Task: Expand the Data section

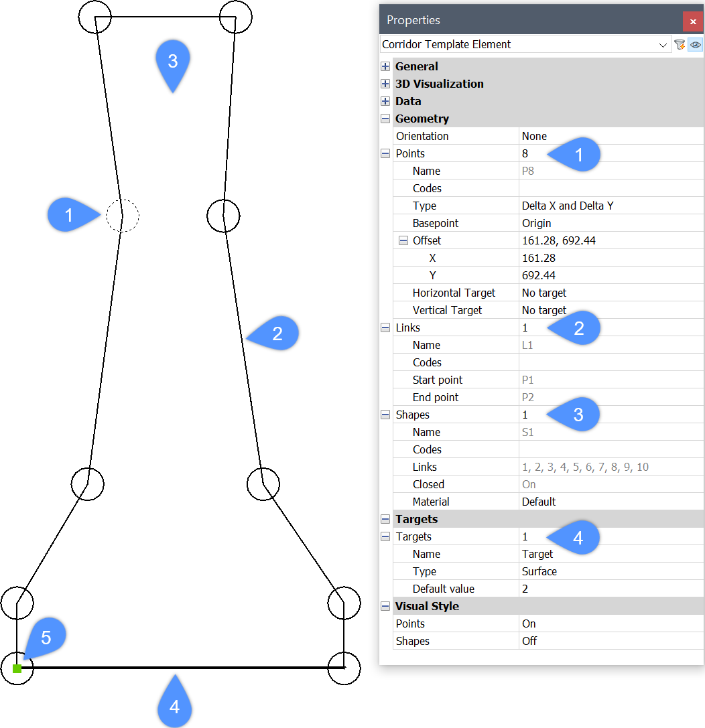Action: (385, 101)
